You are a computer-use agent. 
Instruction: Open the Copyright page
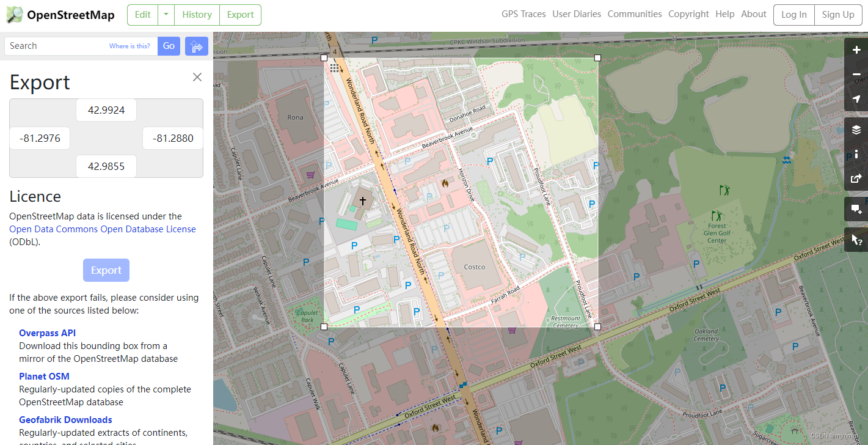(x=688, y=14)
